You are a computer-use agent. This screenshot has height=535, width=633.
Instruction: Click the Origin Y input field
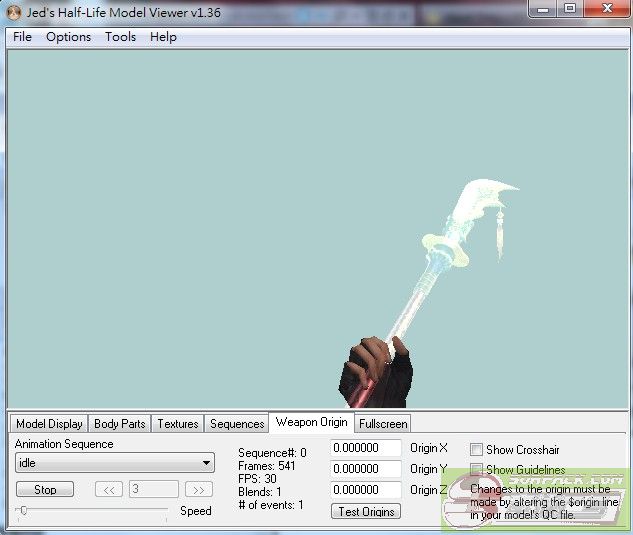pos(366,469)
